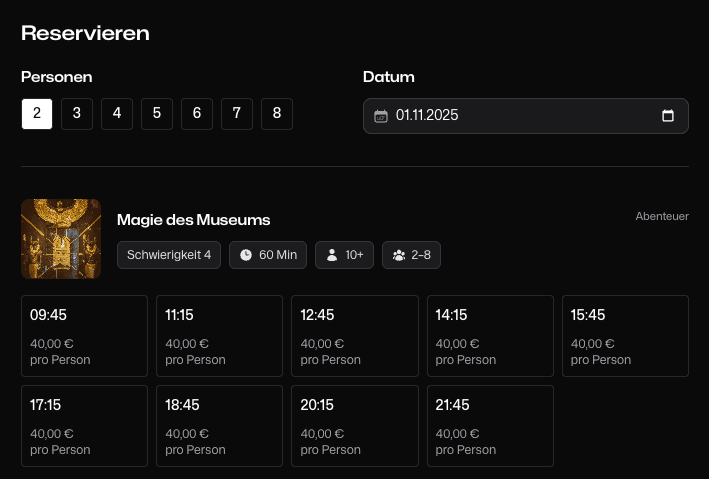Choose 5 persons option
This screenshot has height=479, width=709.
[157, 114]
